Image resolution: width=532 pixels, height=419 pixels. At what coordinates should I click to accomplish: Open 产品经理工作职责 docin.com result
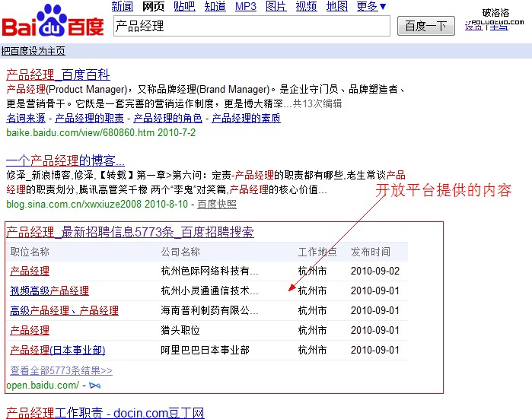[x=105, y=413]
